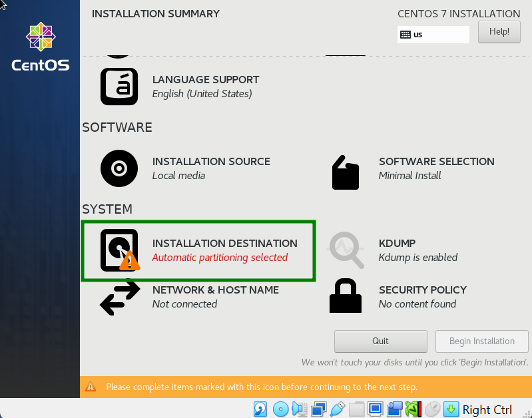
Task: Click VirtualBox audio status icon
Action: (x=300, y=409)
